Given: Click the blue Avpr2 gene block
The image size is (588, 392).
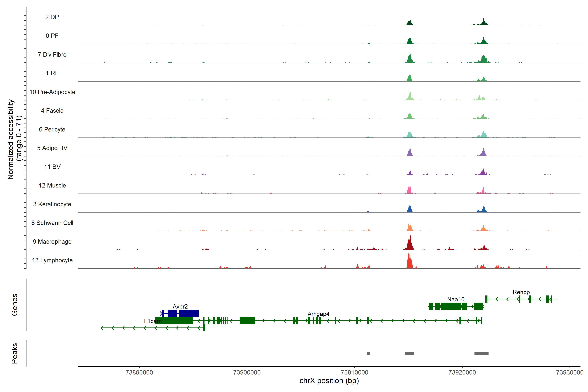Looking at the screenshot, I should [188, 313].
